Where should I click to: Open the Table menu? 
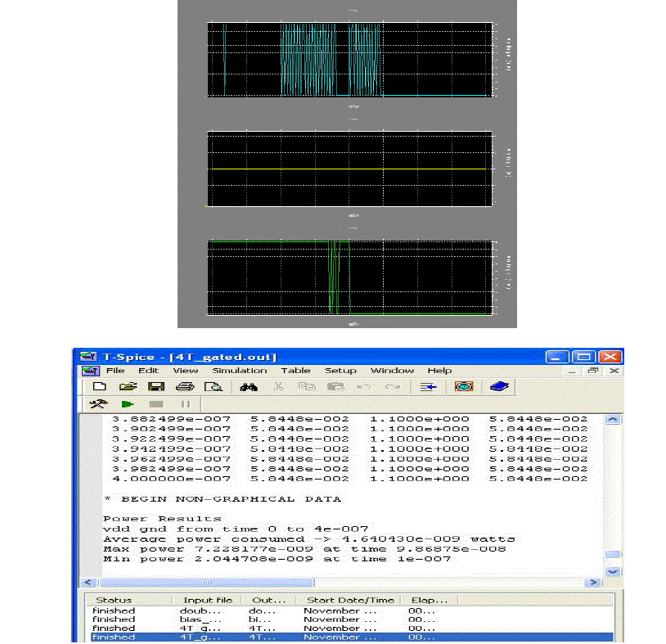pyautogui.click(x=295, y=371)
